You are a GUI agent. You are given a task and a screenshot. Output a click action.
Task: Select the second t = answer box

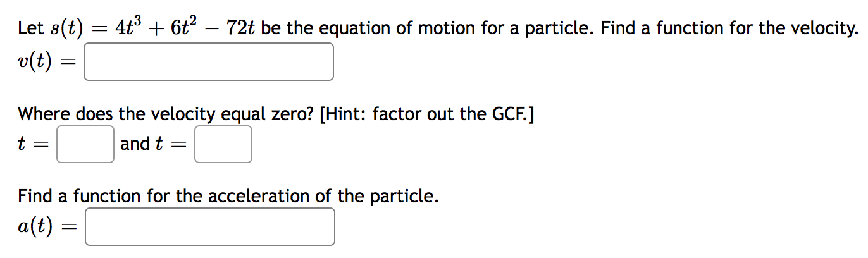(223, 144)
